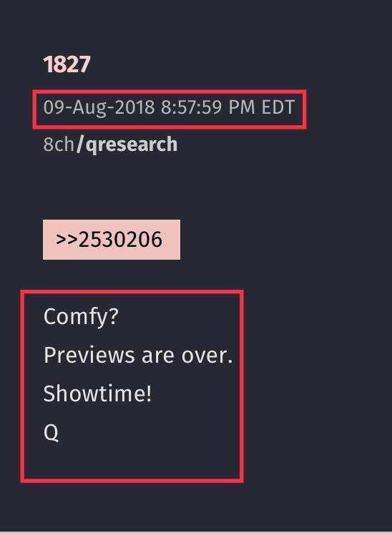392x533 pixels.
Task: Click the word are in message
Action: [x=158, y=356]
